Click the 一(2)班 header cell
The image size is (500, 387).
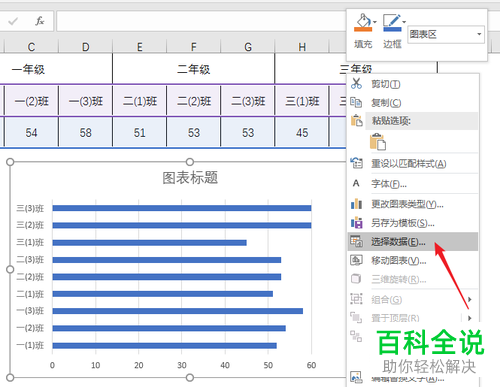(x=31, y=101)
